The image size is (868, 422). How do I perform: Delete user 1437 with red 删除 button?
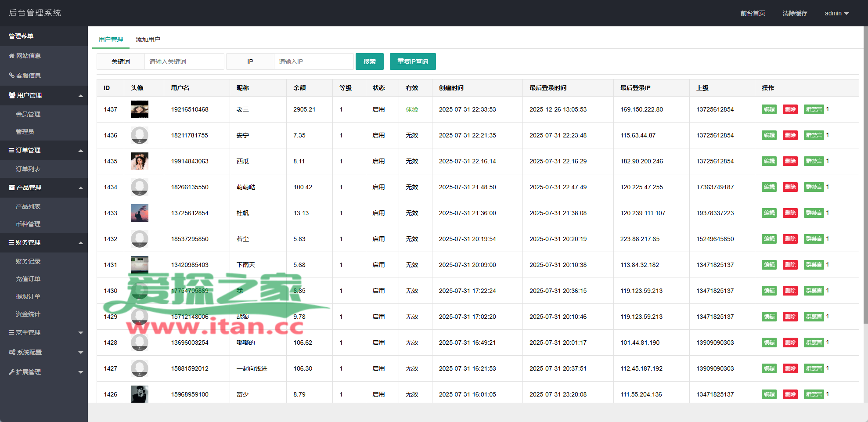[790, 109]
